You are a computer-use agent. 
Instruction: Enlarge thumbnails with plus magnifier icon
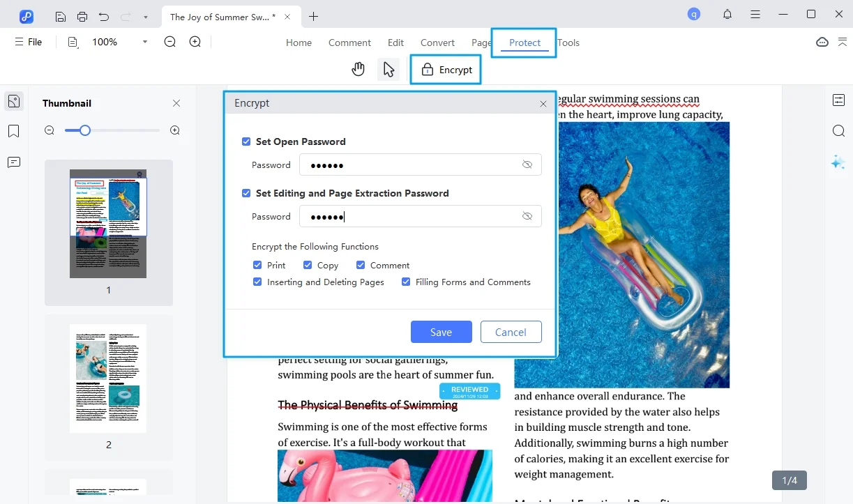point(175,130)
